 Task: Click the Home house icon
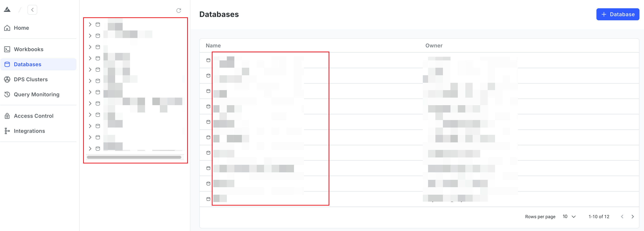(7, 28)
